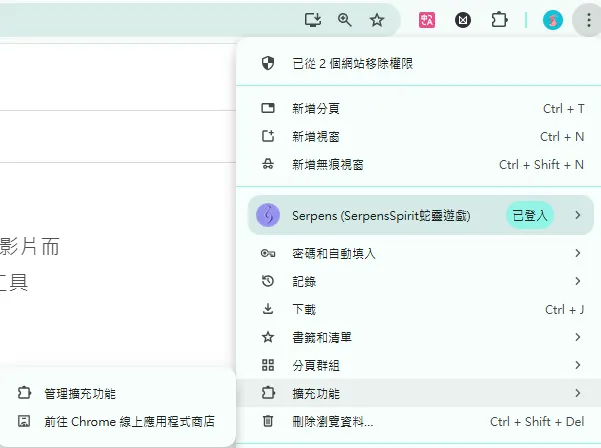Click the purple Serpens profile avatar
Viewport: 601px width, 448px height.
point(268,215)
